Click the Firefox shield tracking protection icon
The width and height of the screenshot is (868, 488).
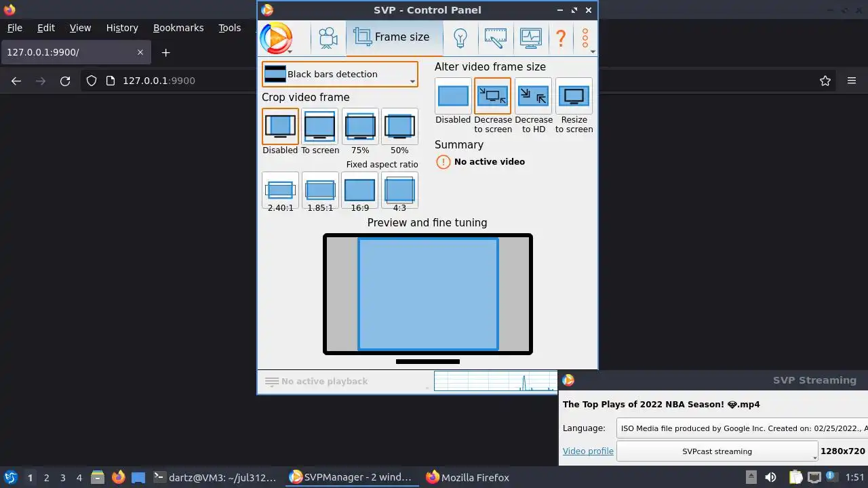click(x=92, y=81)
